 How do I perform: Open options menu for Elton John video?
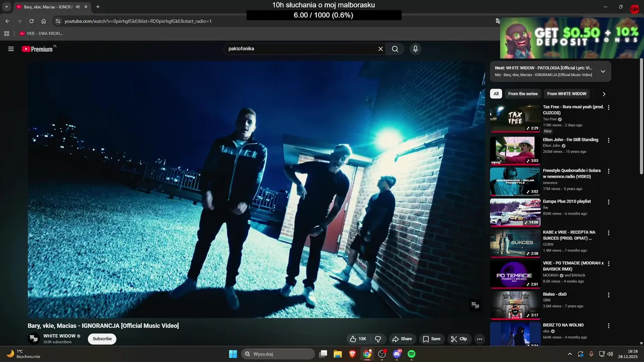pyautogui.click(x=609, y=140)
